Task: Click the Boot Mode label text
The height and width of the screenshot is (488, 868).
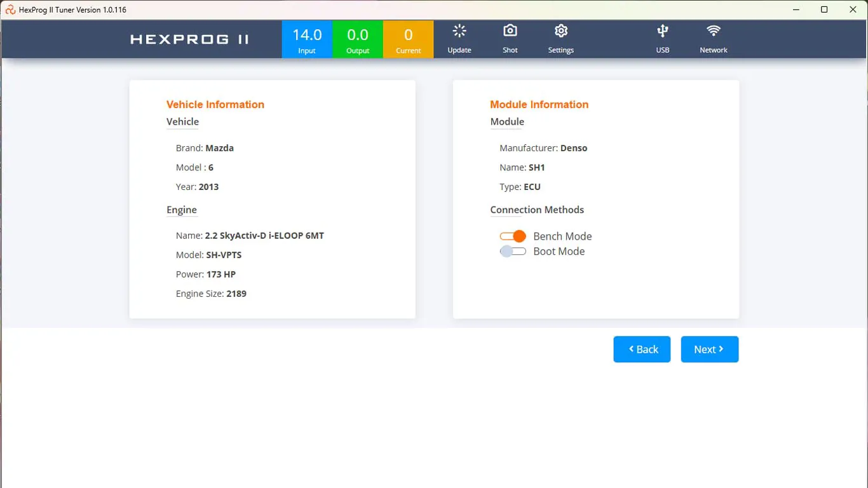Action: [559, 252]
